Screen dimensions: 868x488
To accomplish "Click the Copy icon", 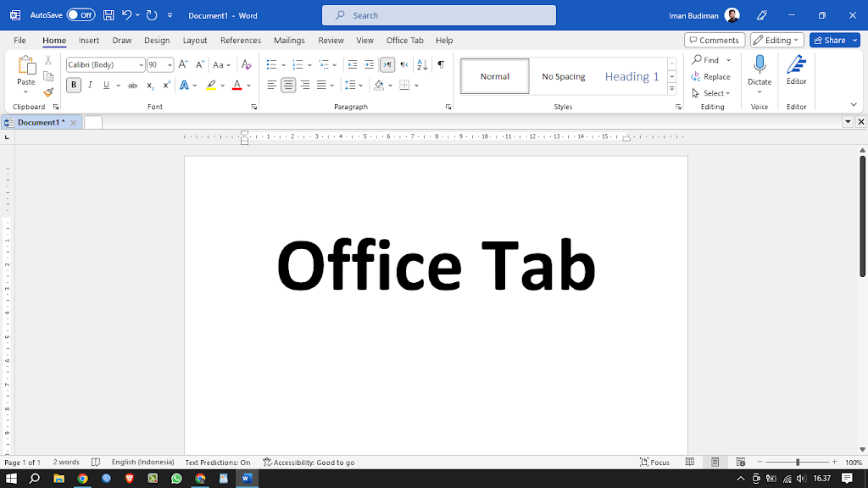I will 48,76.
